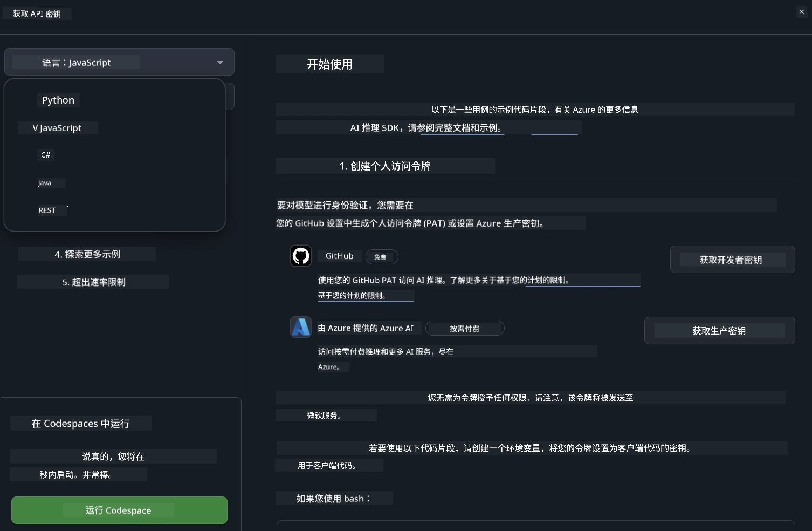Click the 获取生产密钥 button
The width and height of the screenshot is (812, 531).
click(x=719, y=331)
